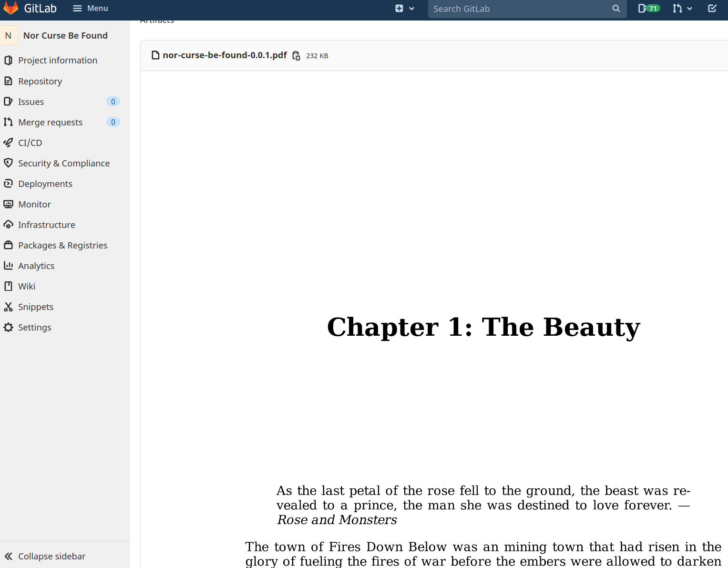Click Merge requests count badge 0
This screenshot has height=568, width=728.
[113, 122]
